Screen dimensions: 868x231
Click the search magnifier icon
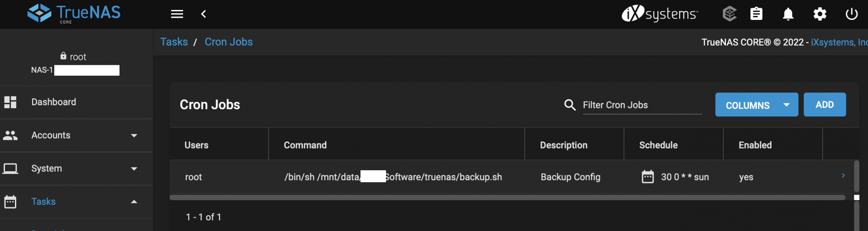pos(570,105)
